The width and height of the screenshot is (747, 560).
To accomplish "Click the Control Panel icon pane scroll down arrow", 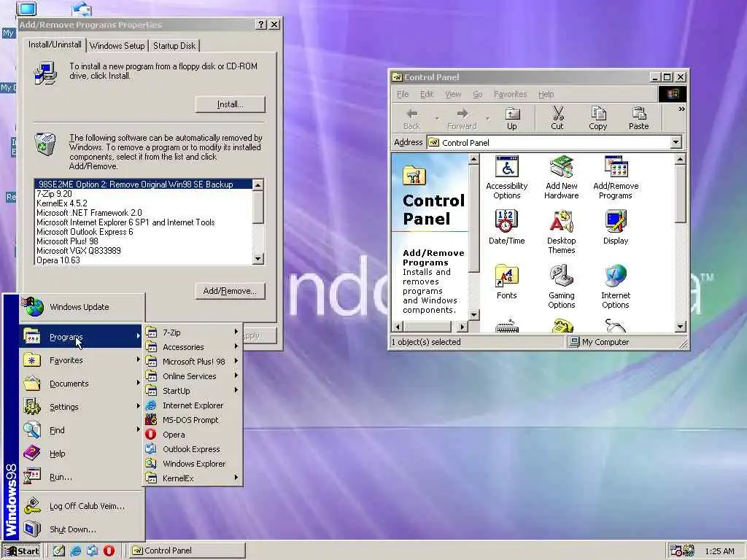I will 681,326.
